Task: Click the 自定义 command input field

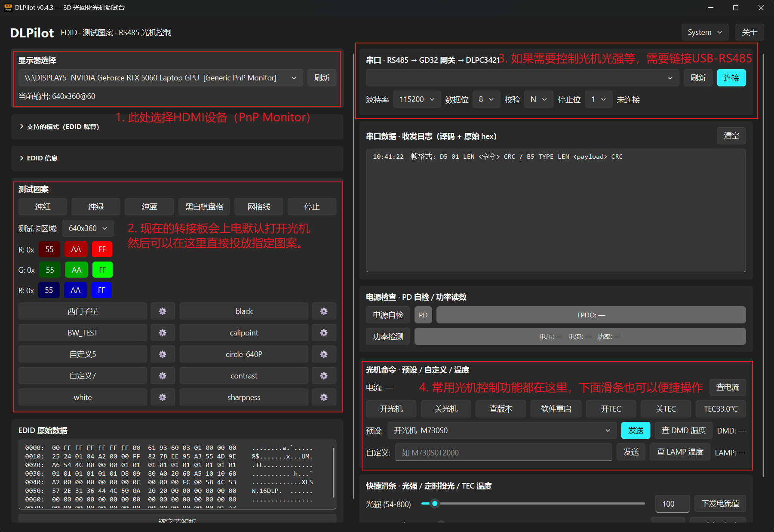Action: click(x=504, y=452)
